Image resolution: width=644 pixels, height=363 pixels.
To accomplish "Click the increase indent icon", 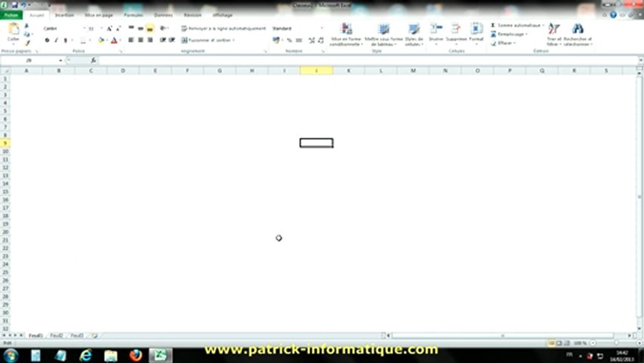I will [172, 40].
